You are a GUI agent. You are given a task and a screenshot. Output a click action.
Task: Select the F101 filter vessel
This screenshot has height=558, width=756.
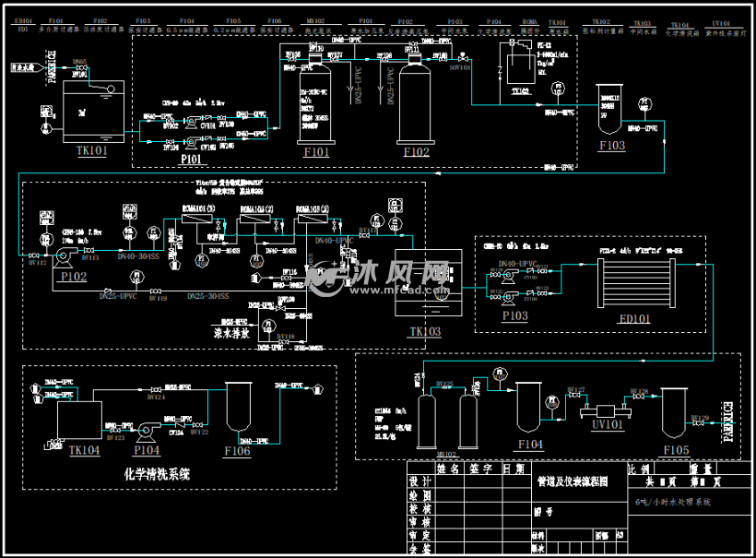(x=316, y=100)
